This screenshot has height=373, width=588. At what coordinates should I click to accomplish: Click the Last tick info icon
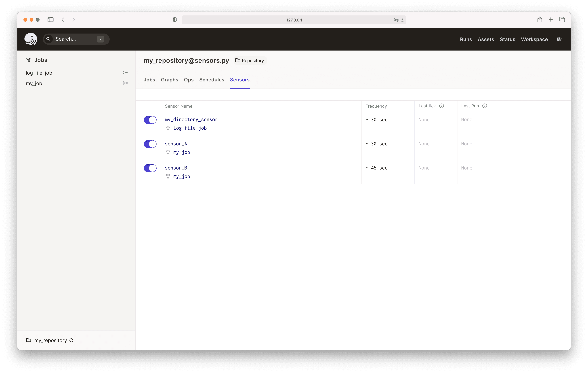click(x=441, y=106)
